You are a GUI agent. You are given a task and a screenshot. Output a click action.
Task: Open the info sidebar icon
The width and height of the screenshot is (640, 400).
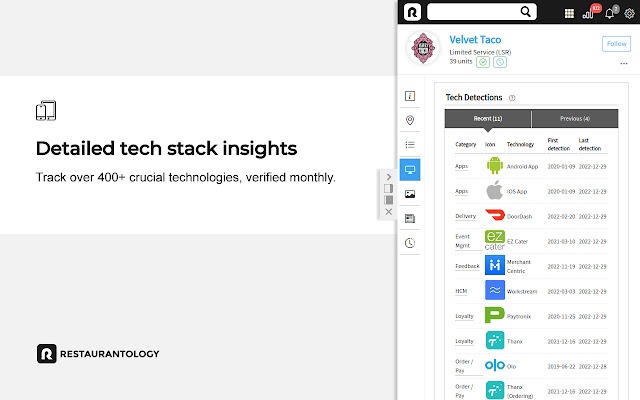coord(410,96)
